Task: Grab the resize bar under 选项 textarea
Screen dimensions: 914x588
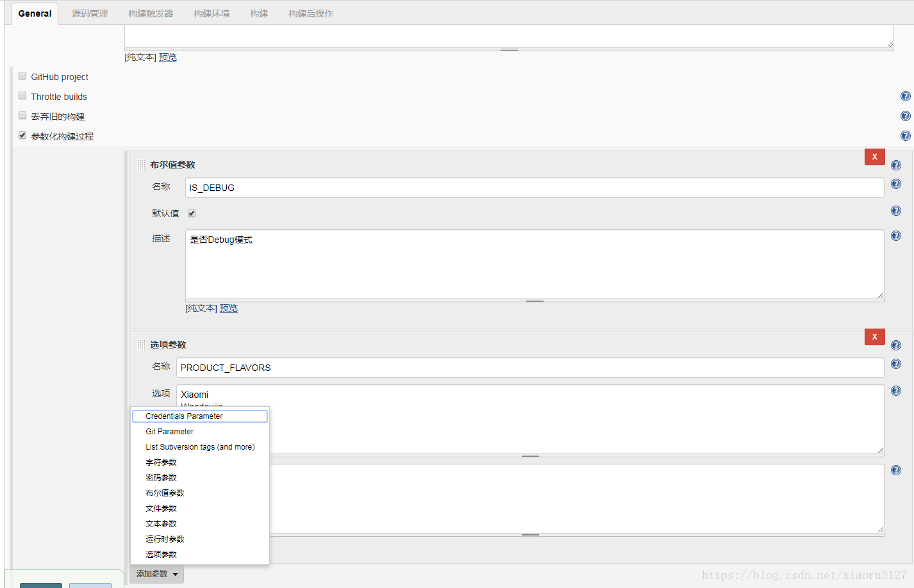Action: (530, 455)
